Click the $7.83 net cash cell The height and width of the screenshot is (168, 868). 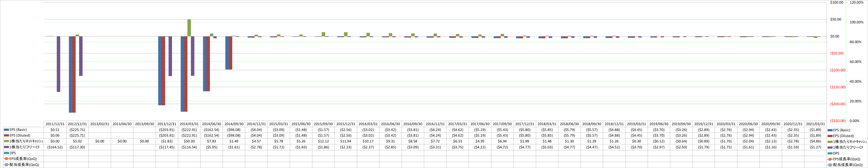pos(212,141)
